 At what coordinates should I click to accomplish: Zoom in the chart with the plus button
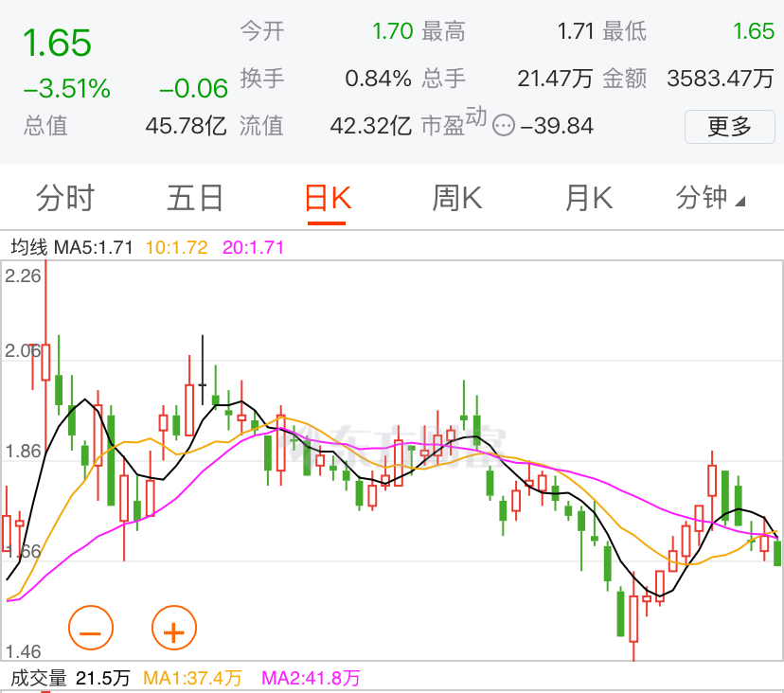coord(174,628)
